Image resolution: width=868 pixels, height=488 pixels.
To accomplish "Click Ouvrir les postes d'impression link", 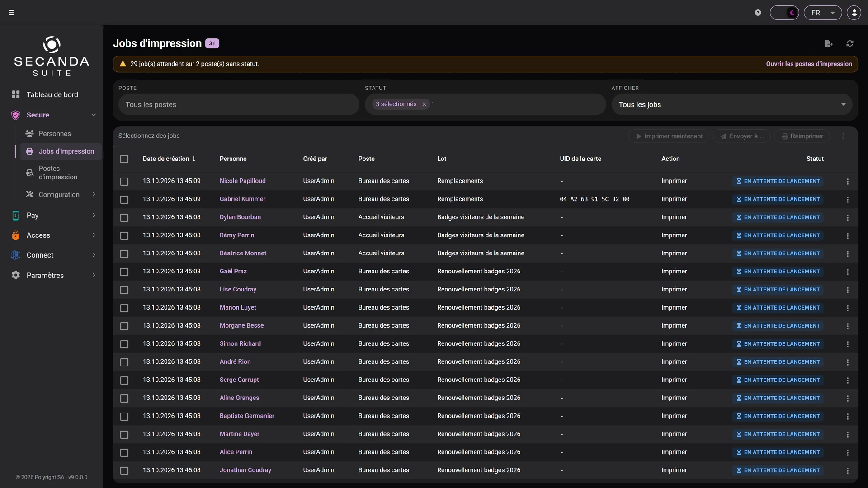I will tap(809, 64).
